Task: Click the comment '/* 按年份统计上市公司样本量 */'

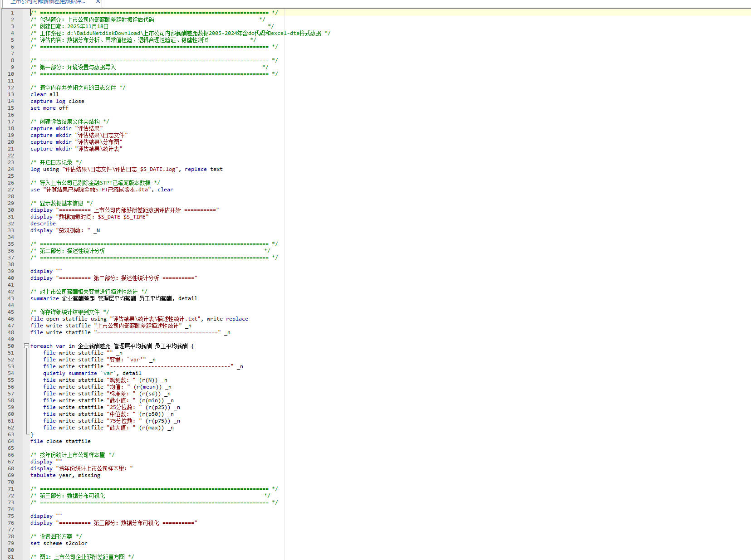Action: point(73,455)
